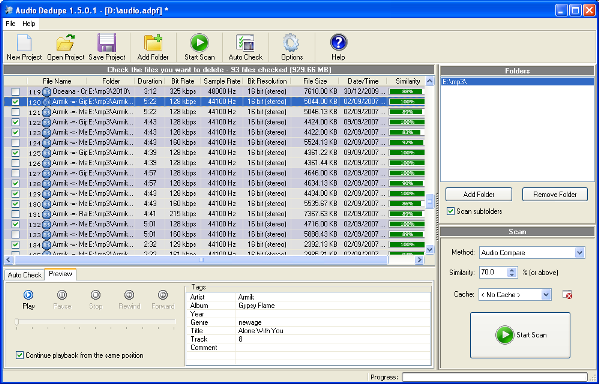Click the Remove Folder button
The width and height of the screenshot is (599, 384).
tap(555, 194)
